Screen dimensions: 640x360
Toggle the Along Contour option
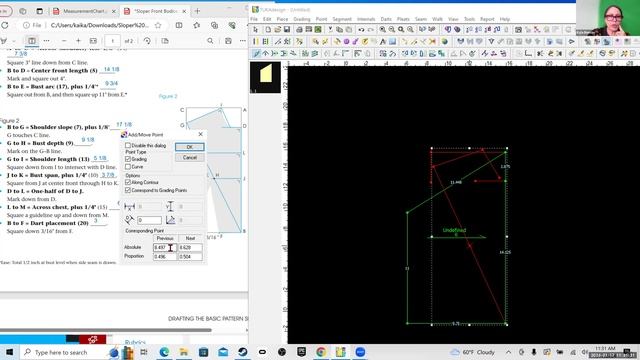pos(128,182)
